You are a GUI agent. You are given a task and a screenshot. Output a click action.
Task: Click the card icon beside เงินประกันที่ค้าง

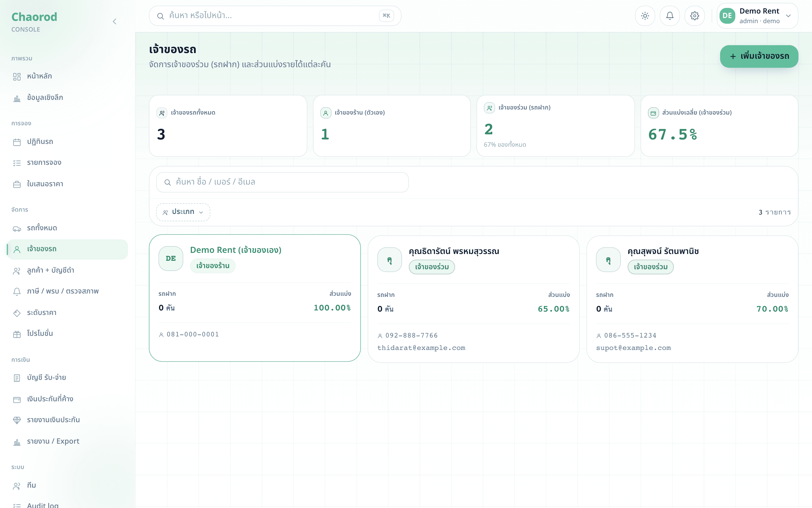(x=17, y=399)
